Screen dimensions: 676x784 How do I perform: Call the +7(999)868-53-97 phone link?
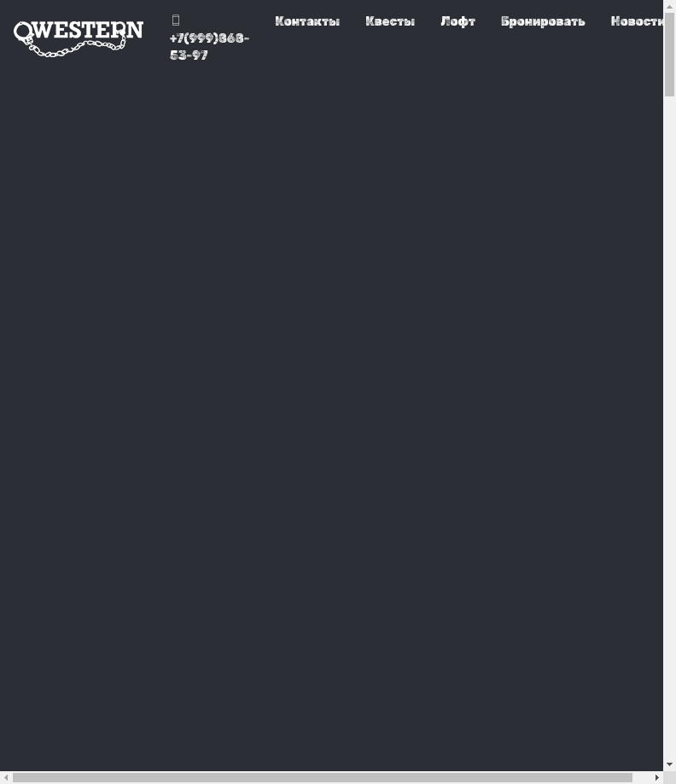pyautogui.click(x=209, y=47)
